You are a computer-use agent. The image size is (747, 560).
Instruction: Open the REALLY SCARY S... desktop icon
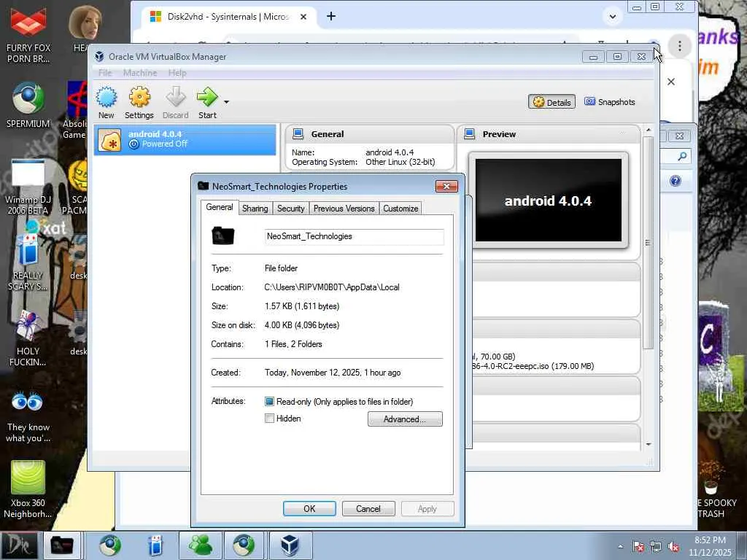[x=28, y=263]
